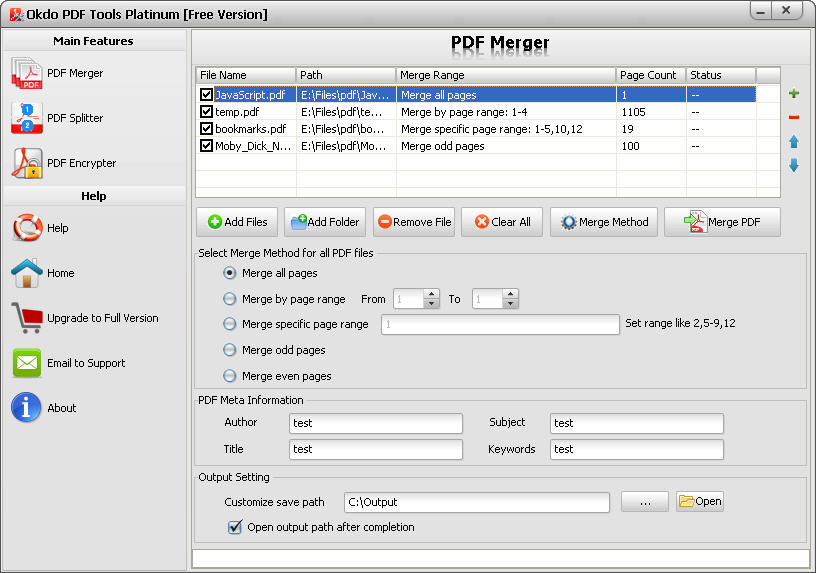The image size is (816, 573).
Task: Open the PDF Merger feature icon
Action: pyautogui.click(x=27, y=73)
